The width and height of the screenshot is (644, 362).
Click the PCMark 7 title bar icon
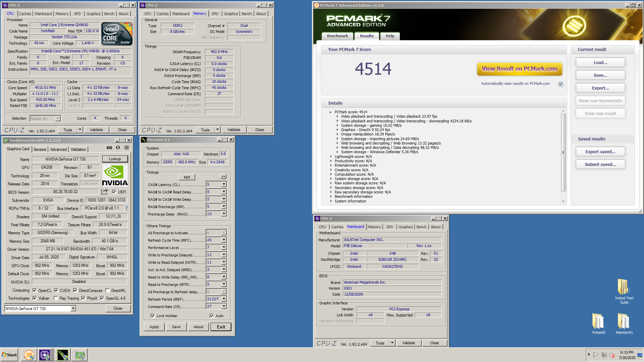(316, 5)
